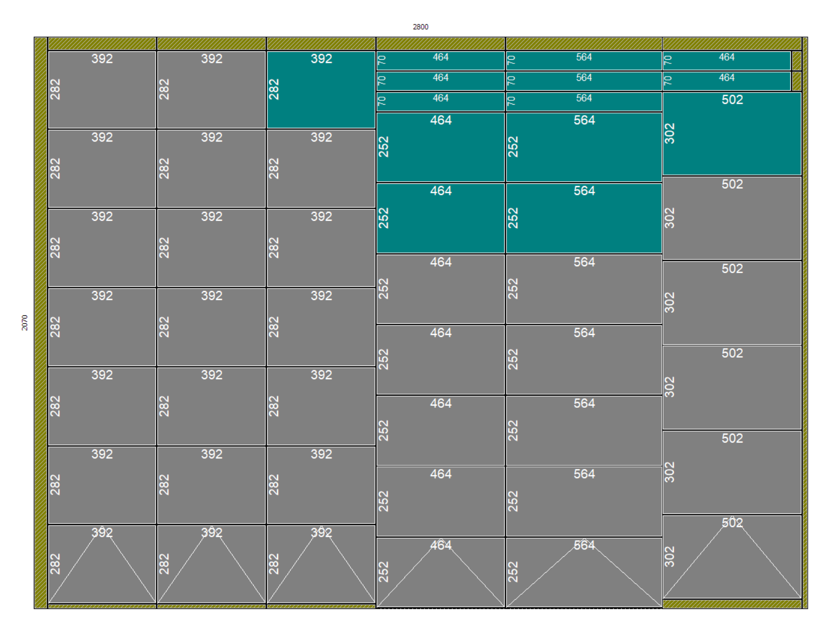Select the second 464x70 strip in rightmost column

(726, 81)
